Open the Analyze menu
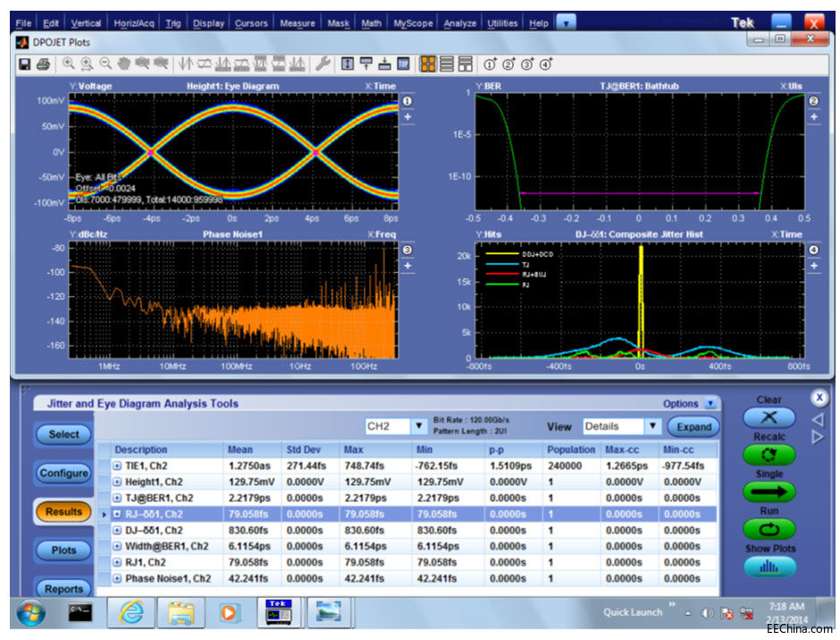This screenshot has width=840, height=640. (459, 23)
